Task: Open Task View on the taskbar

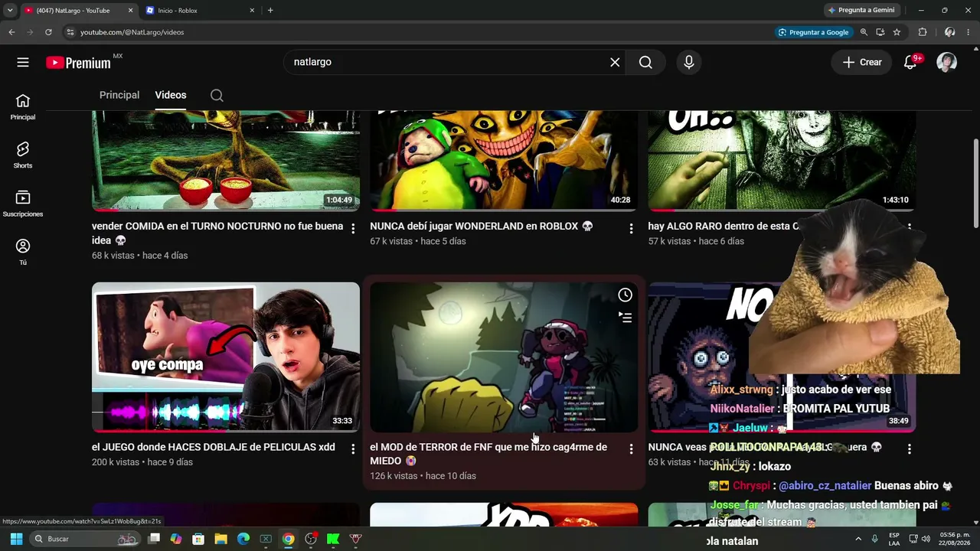Action: point(154,539)
